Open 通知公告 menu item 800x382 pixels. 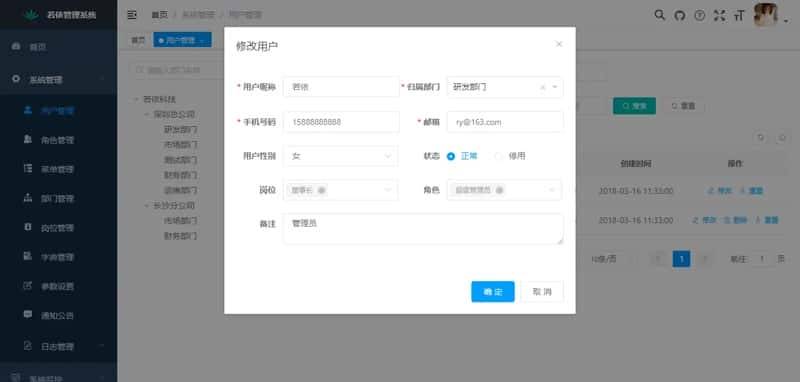[x=59, y=315]
